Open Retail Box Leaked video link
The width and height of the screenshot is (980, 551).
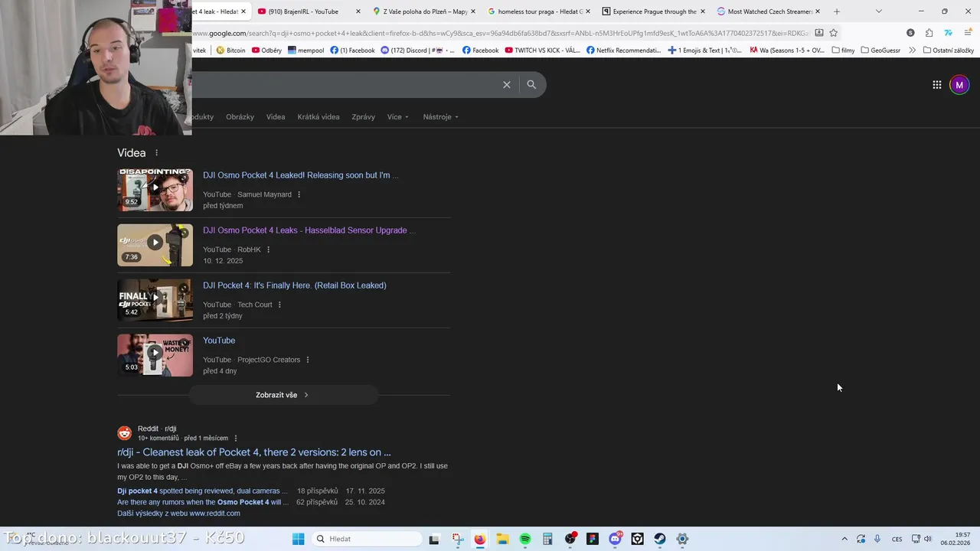[x=294, y=285]
